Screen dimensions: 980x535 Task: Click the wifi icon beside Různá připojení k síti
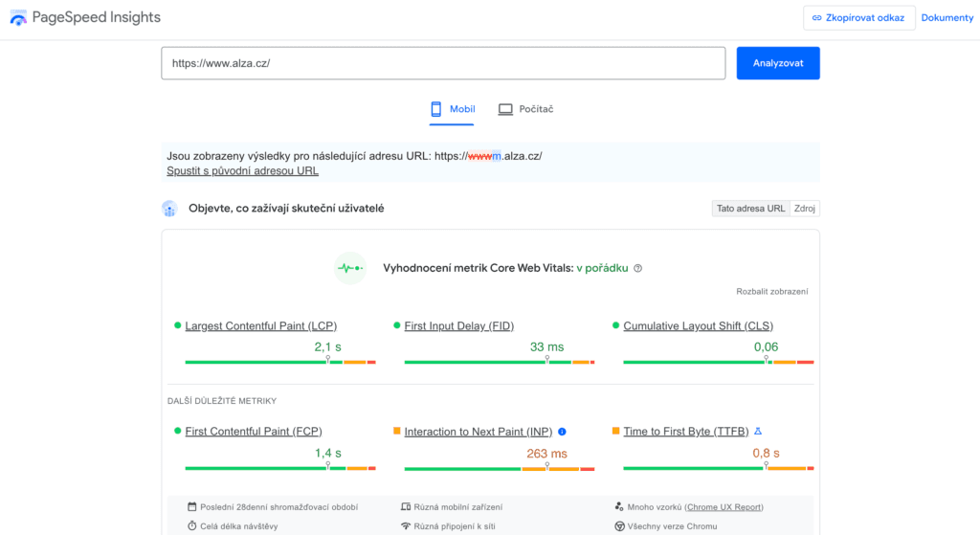click(x=406, y=526)
